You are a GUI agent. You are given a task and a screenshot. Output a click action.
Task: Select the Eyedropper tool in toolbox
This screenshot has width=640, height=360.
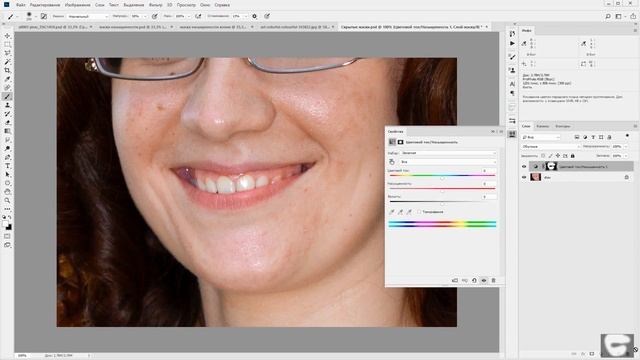click(x=7, y=79)
